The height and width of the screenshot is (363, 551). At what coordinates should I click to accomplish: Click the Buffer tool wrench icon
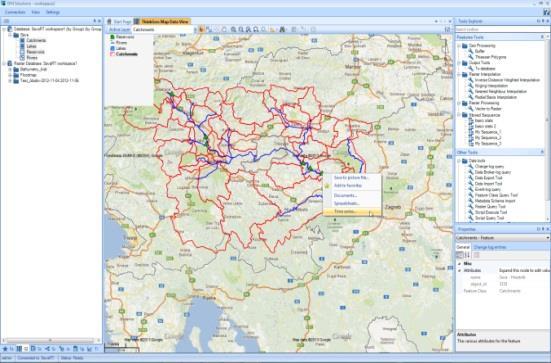[471, 51]
